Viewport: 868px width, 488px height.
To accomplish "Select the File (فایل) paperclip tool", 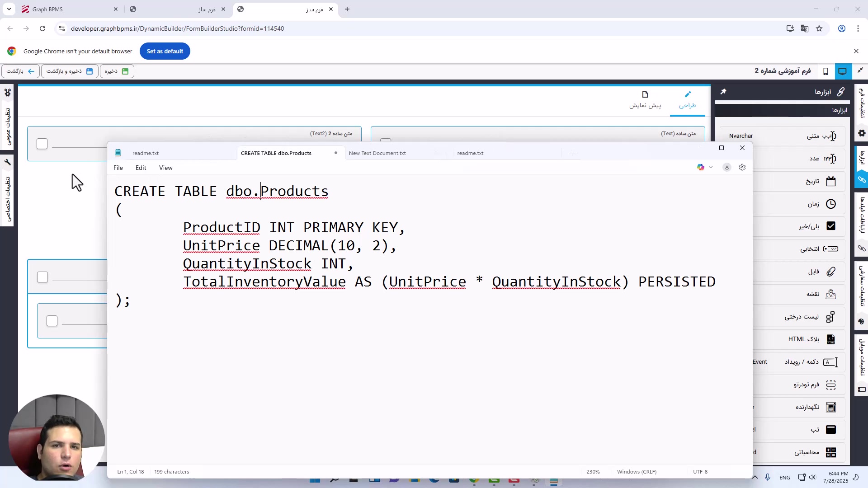I will (830, 272).
